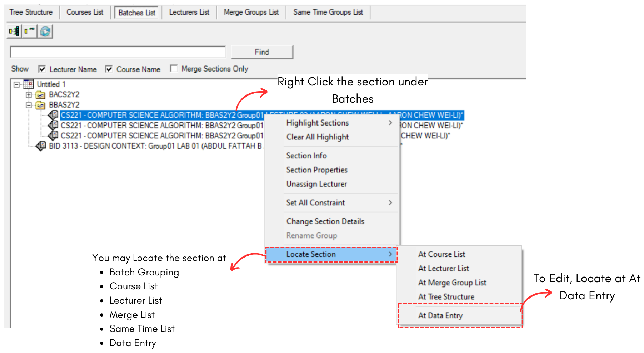Click the expand-all tree toolbar icon
The width and height of the screenshot is (644, 353).
(x=14, y=31)
